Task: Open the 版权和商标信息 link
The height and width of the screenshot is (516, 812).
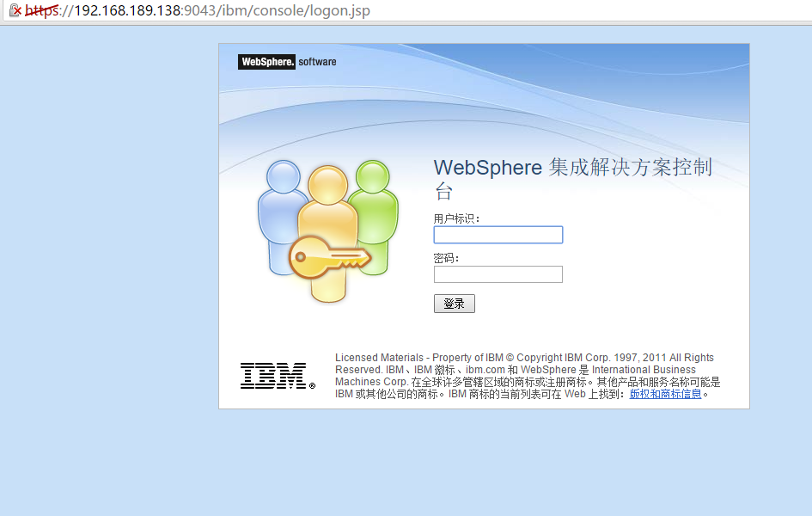Action: point(665,394)
